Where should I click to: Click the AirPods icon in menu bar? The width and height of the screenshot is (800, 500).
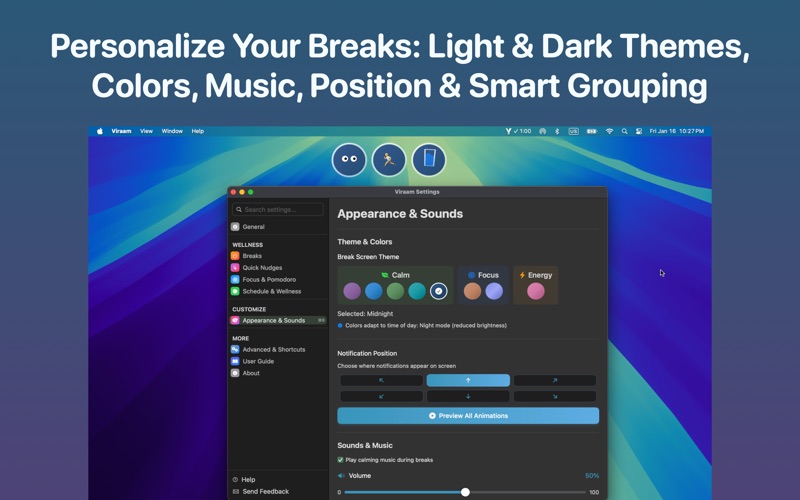[543, 131]
